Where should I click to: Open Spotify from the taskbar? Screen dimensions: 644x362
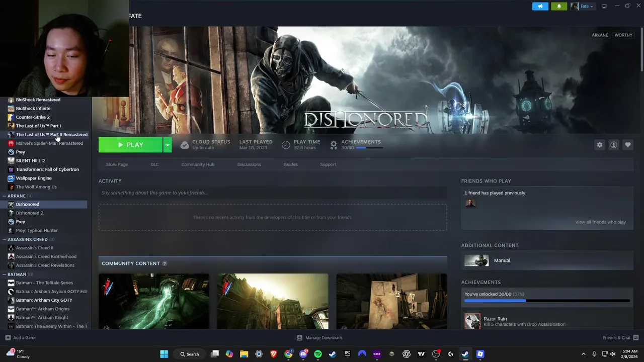pos(318,354)
